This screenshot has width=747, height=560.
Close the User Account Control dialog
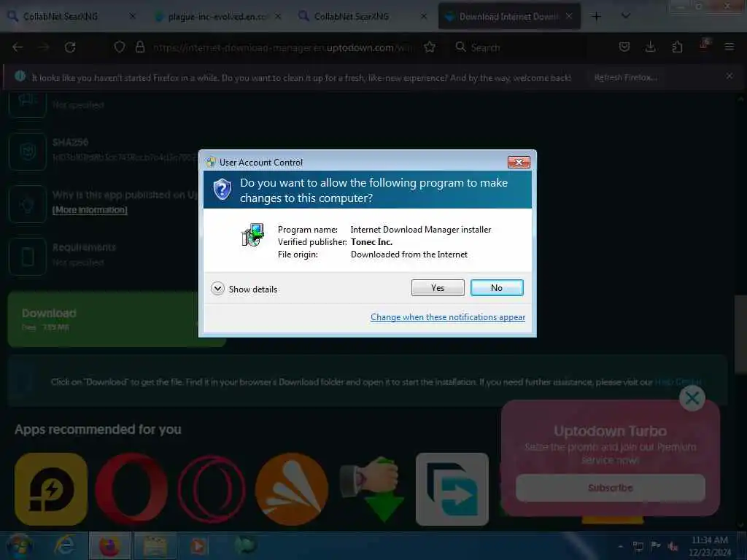[519, 163]
